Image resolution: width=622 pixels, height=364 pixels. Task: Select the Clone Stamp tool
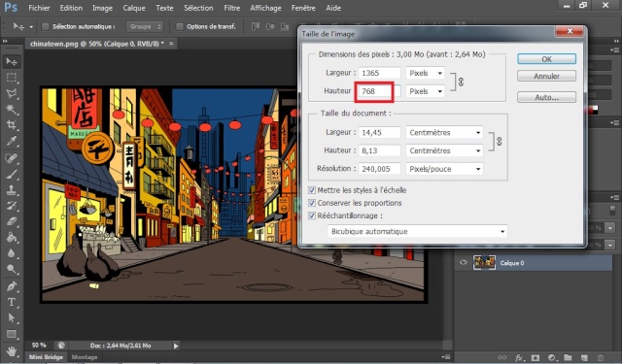click(x=12, y=190)
